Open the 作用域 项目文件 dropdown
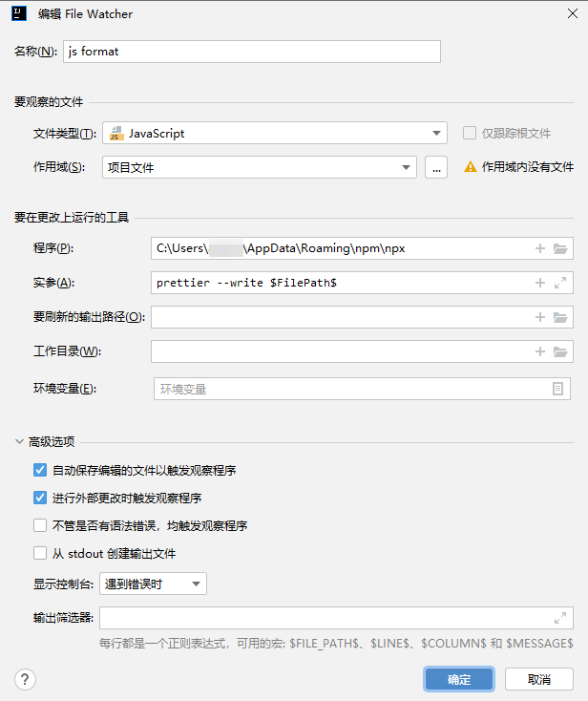 point(260,167)
